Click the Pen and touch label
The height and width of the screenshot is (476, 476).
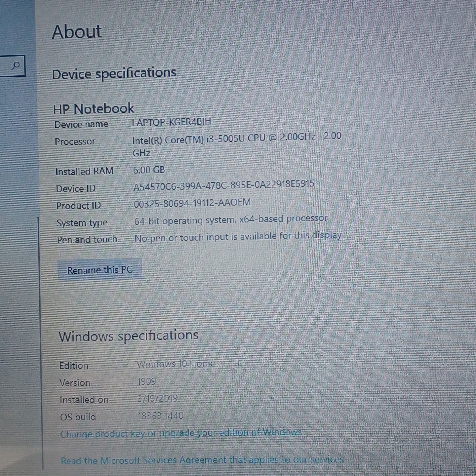pos(87,239)
